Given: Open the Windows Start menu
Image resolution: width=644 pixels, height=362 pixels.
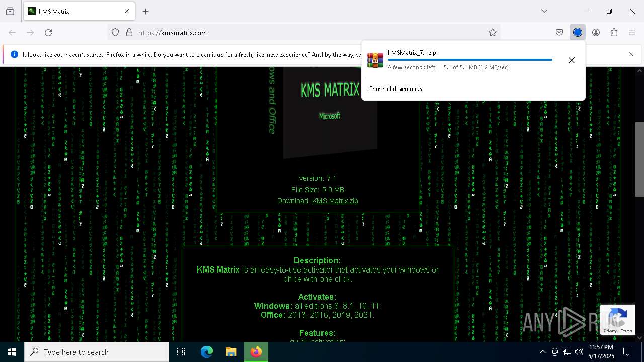Looking at the screenshot, I should [x=12, y=352].
